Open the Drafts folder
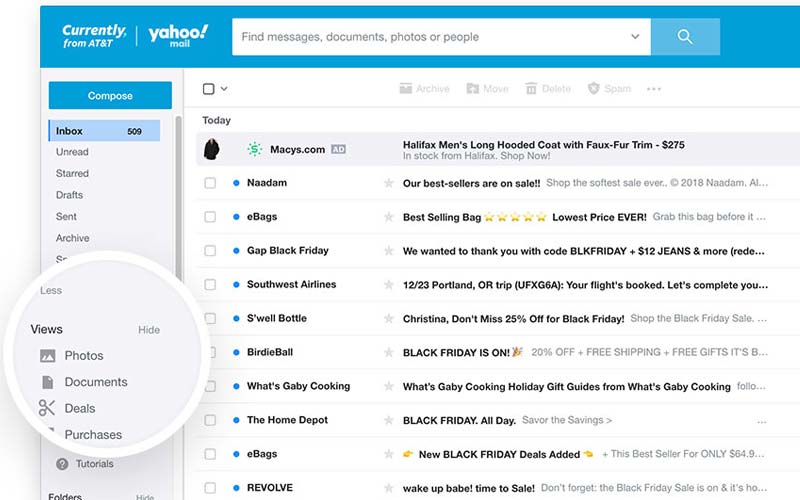The image size is (800, 500). (69, 195)
